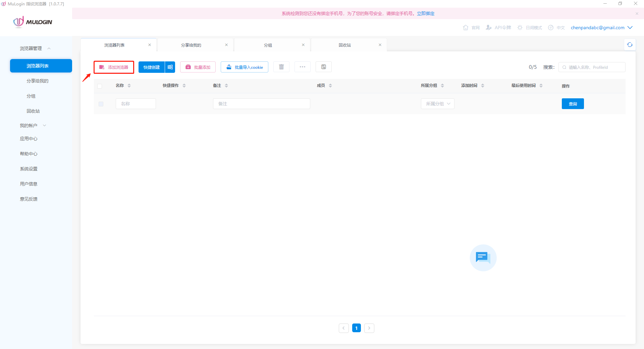Click the trash delete icon in toolbar
This screenshot has width=644, height=349.
281,67
